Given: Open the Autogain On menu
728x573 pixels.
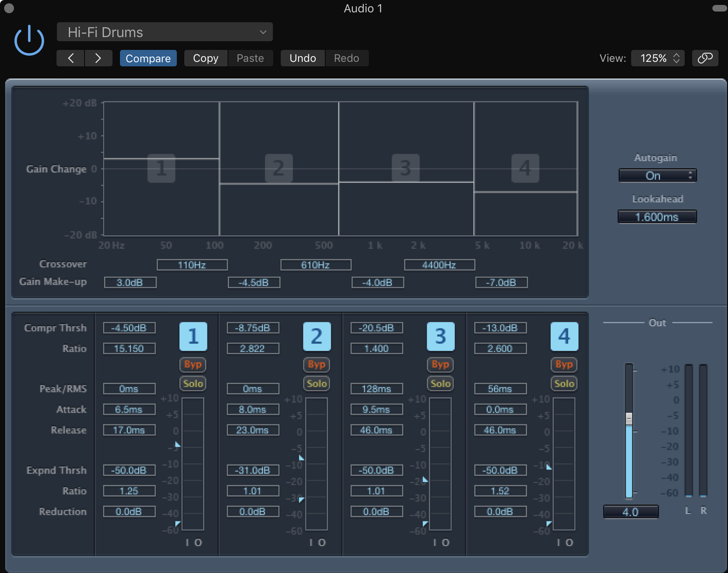Looking at the screenshot, I should 657,176.
